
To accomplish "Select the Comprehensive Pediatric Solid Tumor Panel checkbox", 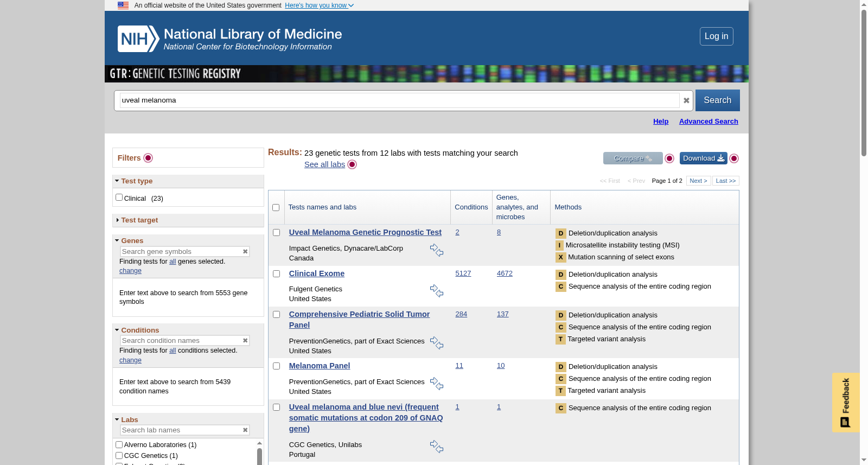I will [x=276, y=314].
